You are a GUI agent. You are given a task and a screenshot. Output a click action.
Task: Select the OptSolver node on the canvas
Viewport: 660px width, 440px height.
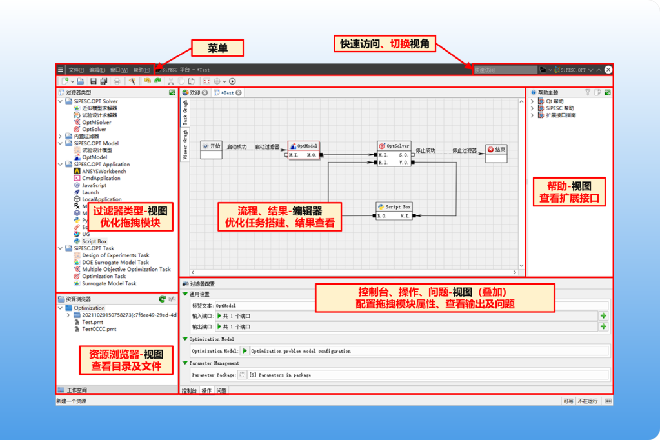(394, 154)
